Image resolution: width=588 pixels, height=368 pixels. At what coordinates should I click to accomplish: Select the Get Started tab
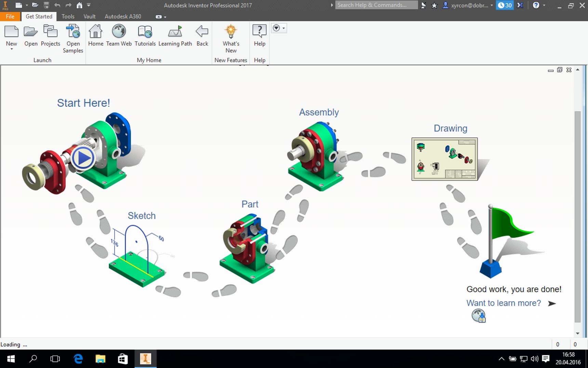point(39,16)
